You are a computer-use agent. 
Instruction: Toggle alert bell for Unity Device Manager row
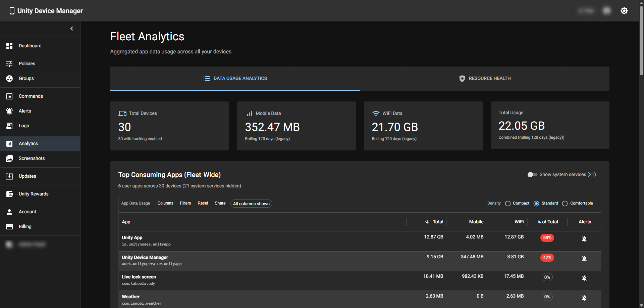584,259
